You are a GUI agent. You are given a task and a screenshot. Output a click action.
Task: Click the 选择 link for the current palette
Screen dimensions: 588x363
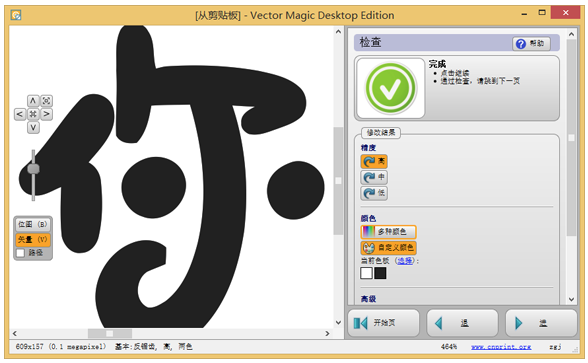(x=405, y=261)
